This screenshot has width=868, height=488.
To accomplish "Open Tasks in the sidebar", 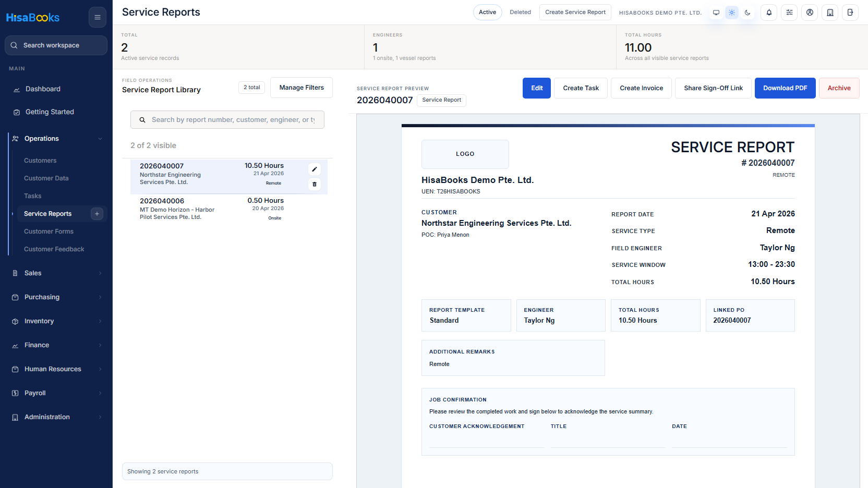I will (x=33, y=196).
